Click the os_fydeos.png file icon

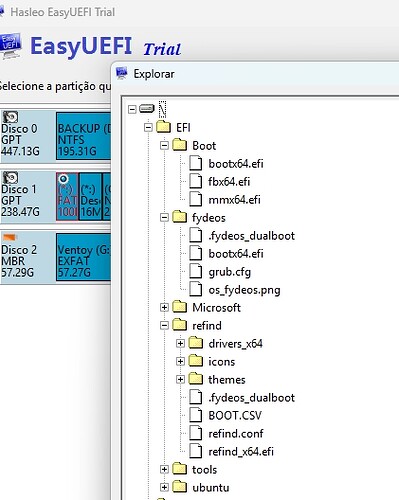196,289
